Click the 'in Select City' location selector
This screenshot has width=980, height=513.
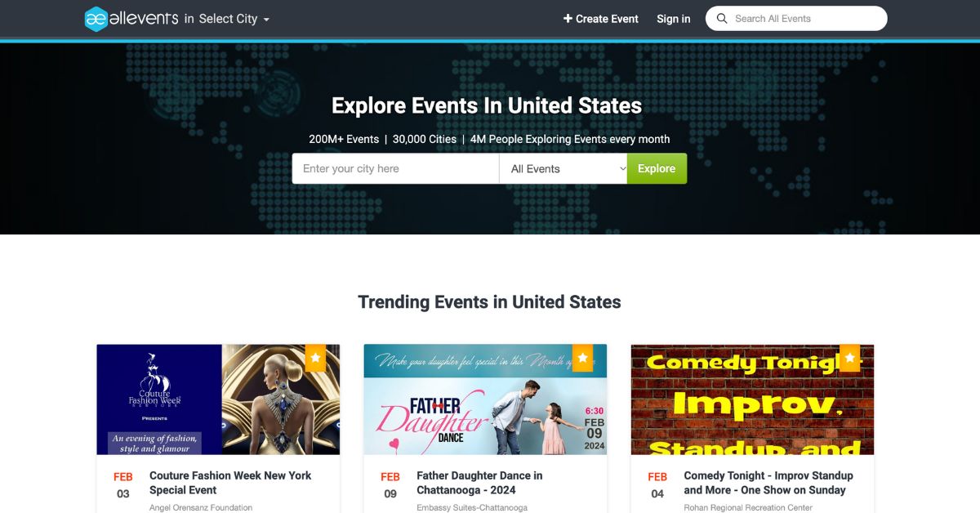coord(227,19)
